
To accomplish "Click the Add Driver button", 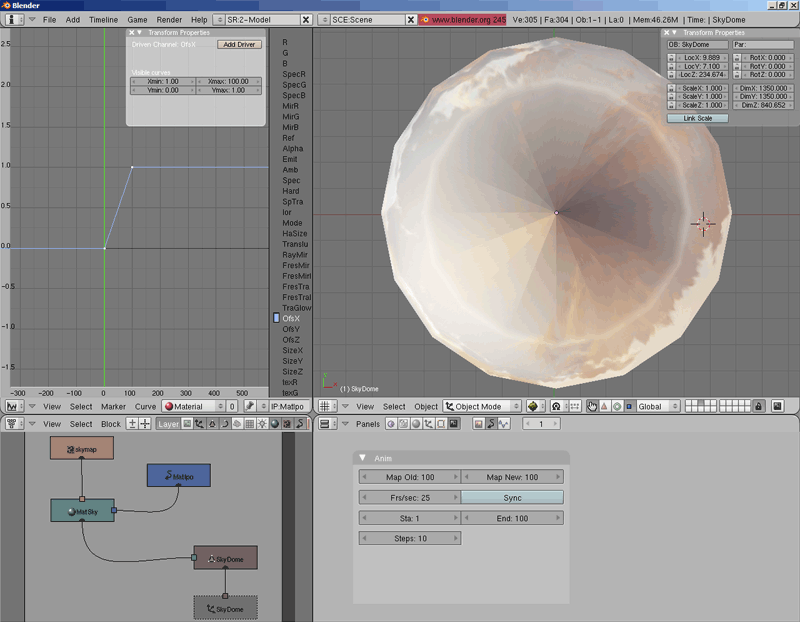I will (239, 44).
